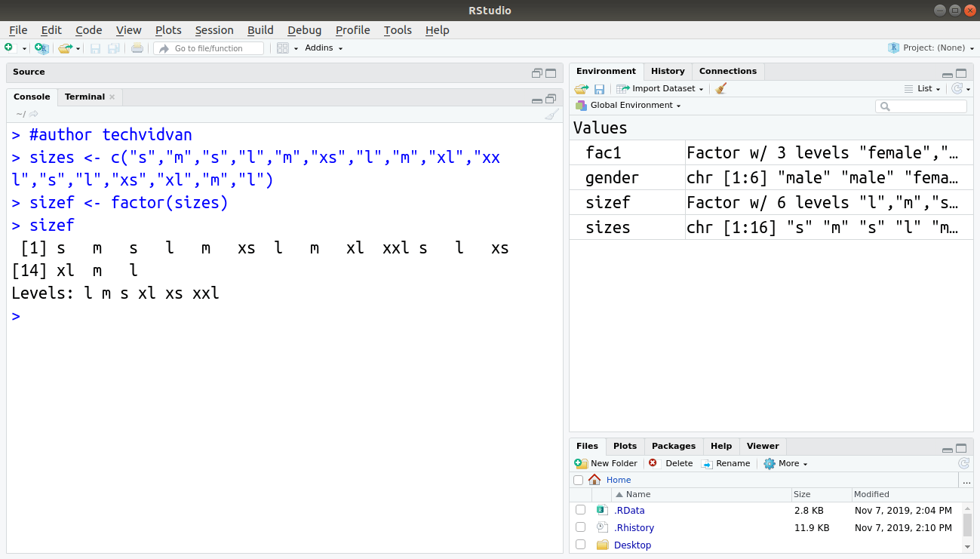
Task: Restore the Console pane
Action: [551, 98]
